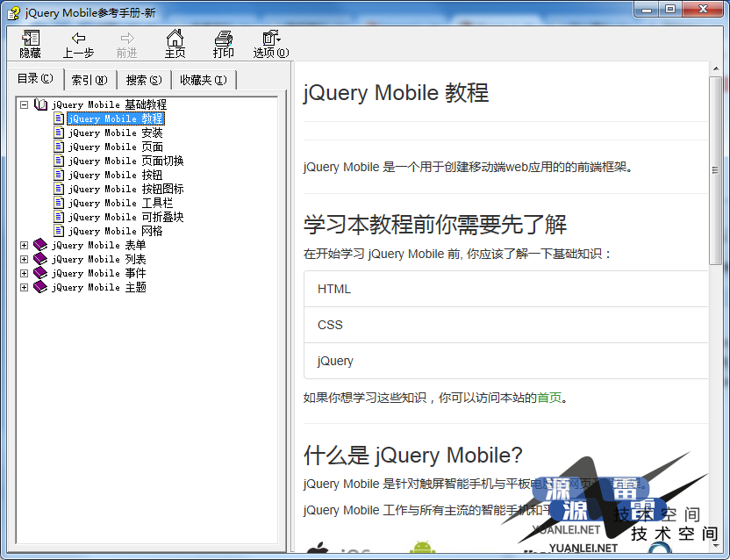
Task: Open the jQuery Mobile 网格 topic
Action: 116,231
